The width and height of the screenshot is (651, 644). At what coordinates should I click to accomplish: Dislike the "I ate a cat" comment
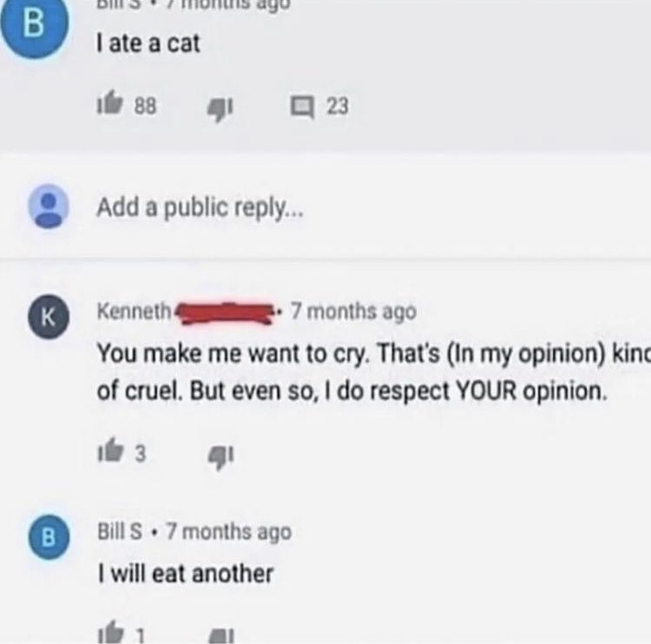click(x=220, y=109)
